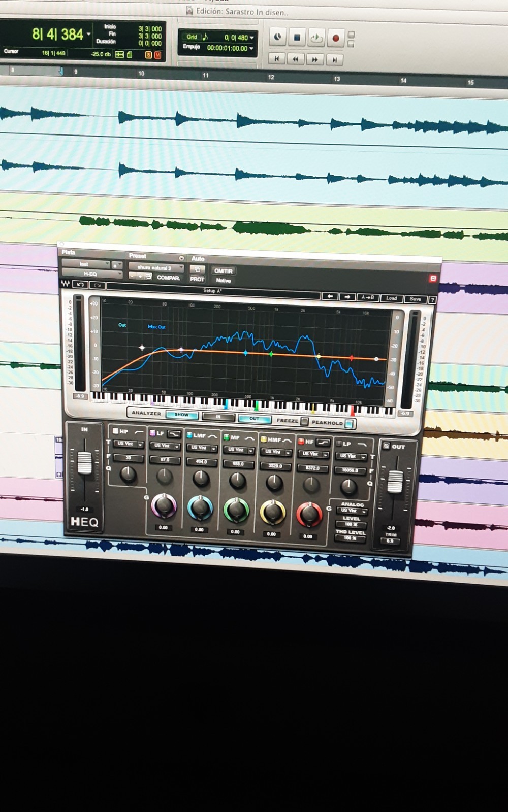Image resolution: width=508 pixels, height=812 pixels.
Task: Click the Save preset button
Action: point(415,299)
